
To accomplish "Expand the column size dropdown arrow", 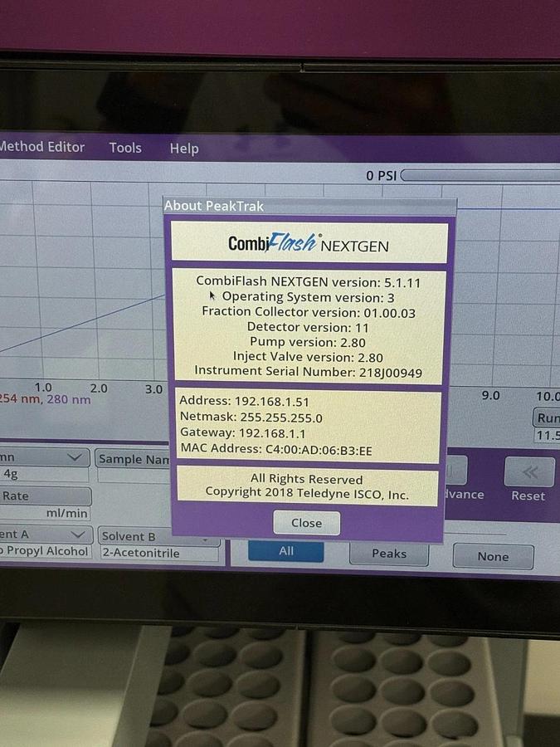I will [x=75, y=457].
